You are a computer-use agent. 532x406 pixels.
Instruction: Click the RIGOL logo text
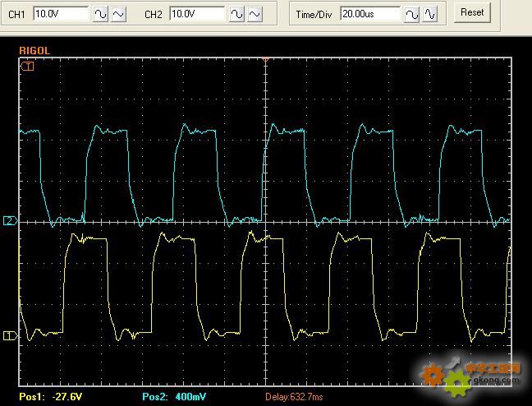pos(34,51)
